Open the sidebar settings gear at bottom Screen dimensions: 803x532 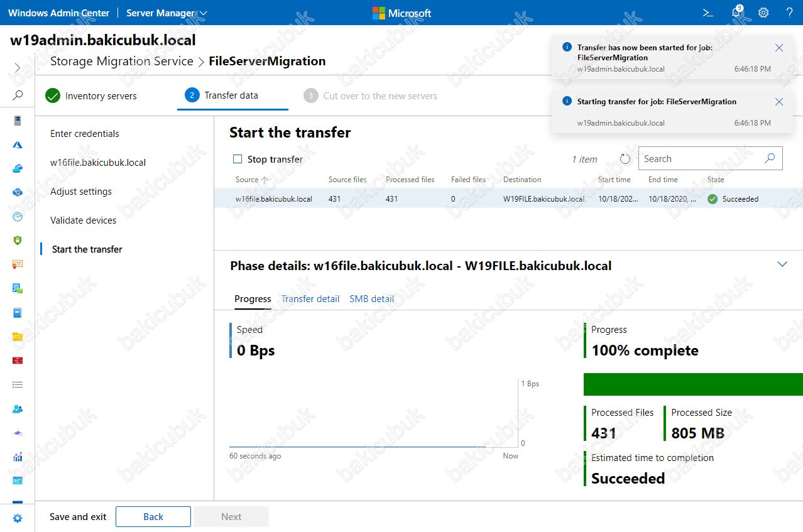click(18, 518)
